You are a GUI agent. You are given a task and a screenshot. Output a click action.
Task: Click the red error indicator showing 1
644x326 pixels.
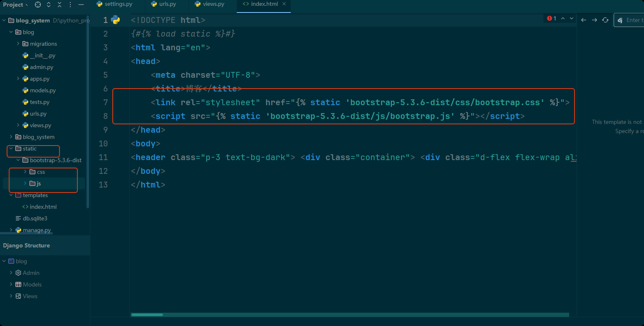point(552,18)
